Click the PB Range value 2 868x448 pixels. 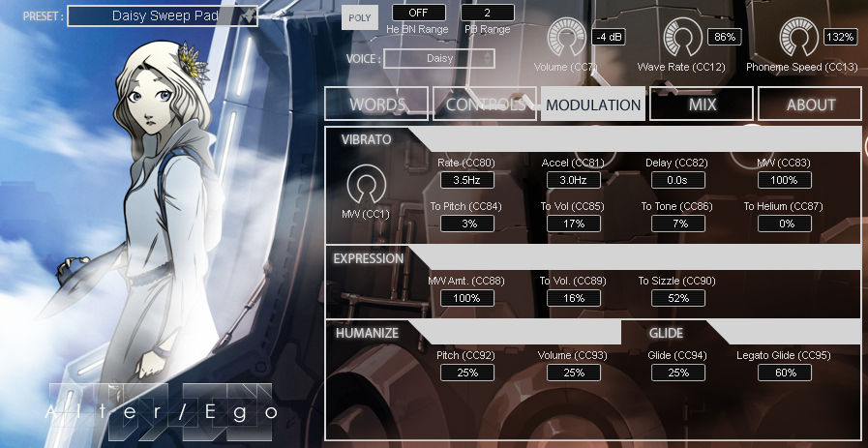tap(487, 13)
